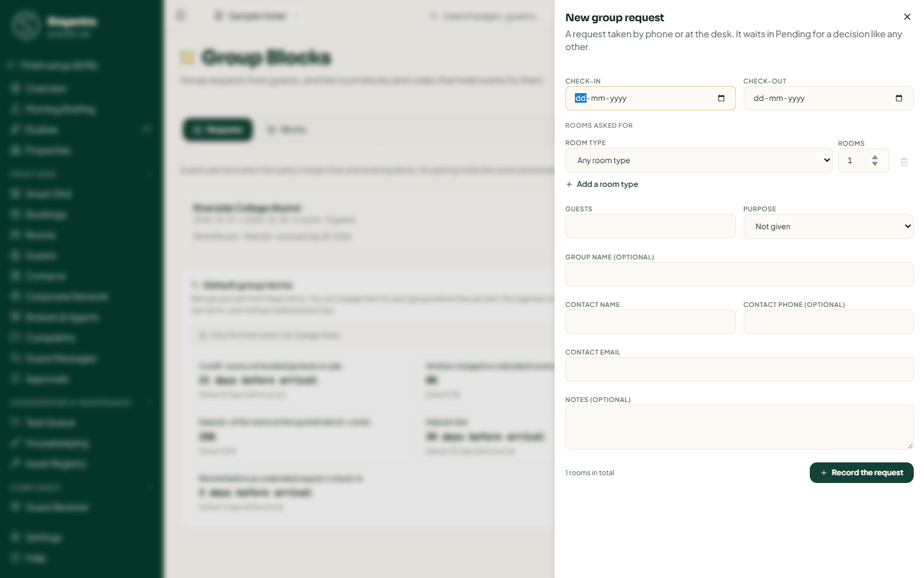Image resolution: width=924 pixels, height=578 pixels.
Task: Increase the Rooms count with up arrow
Action: point(875,157)
